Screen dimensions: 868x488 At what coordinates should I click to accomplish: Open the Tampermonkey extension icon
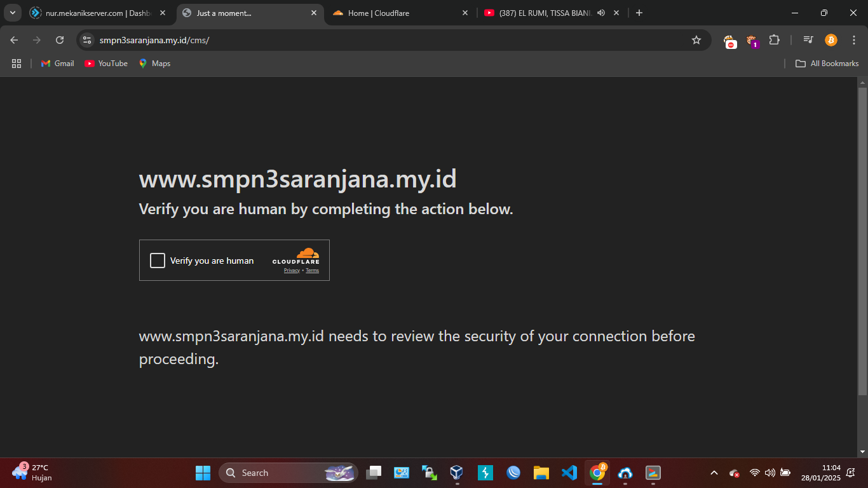coord(752,41)
